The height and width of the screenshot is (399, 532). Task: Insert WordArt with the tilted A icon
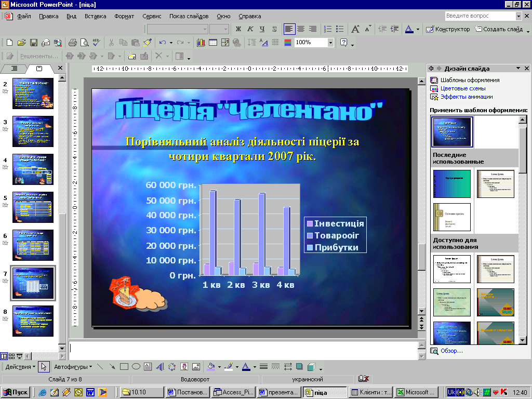[160, 367]
